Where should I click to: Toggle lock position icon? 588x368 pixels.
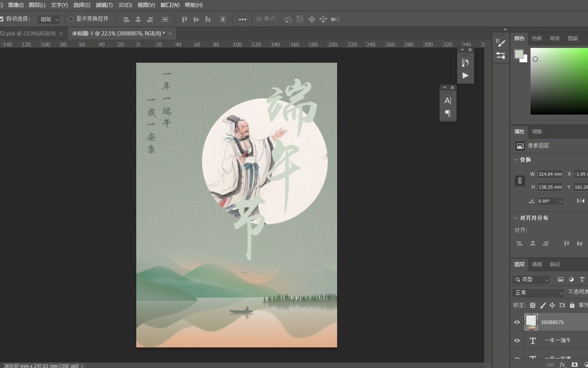point(552,305)
